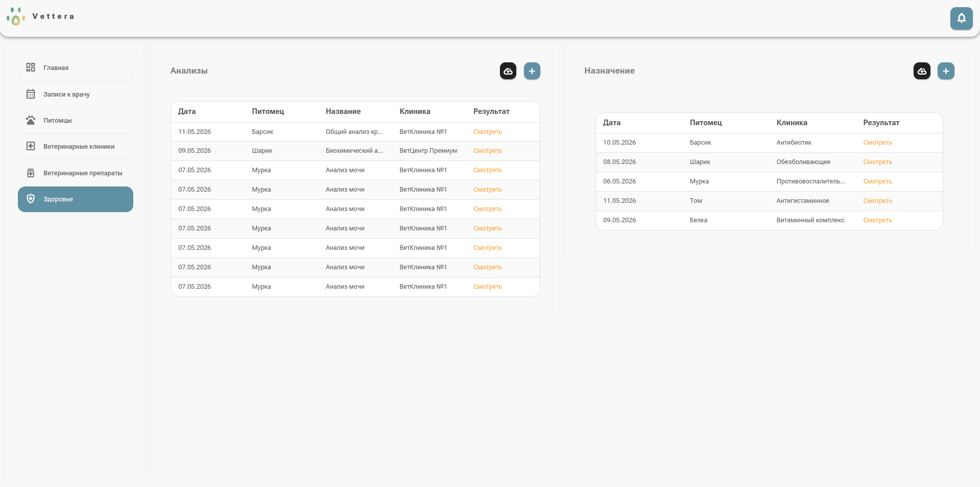980x487 pixels.
Task: Select the Здоровье menu item
Action: click(76, 199)
